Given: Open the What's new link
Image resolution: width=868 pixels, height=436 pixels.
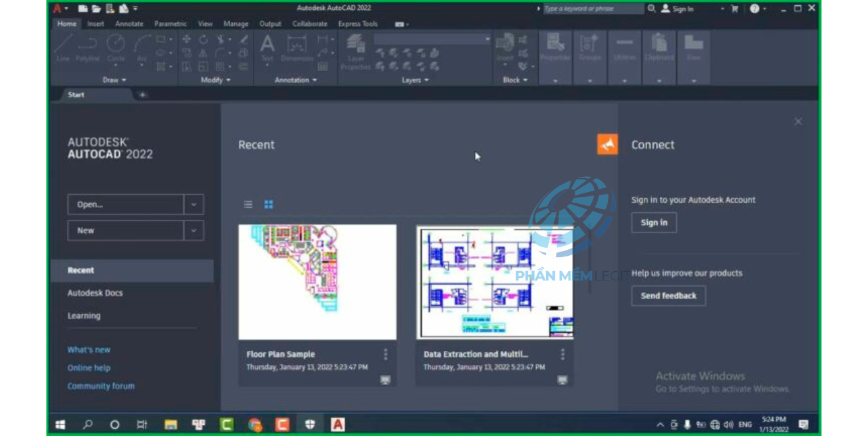Looking at the screenshot, I should pos(89,350).
